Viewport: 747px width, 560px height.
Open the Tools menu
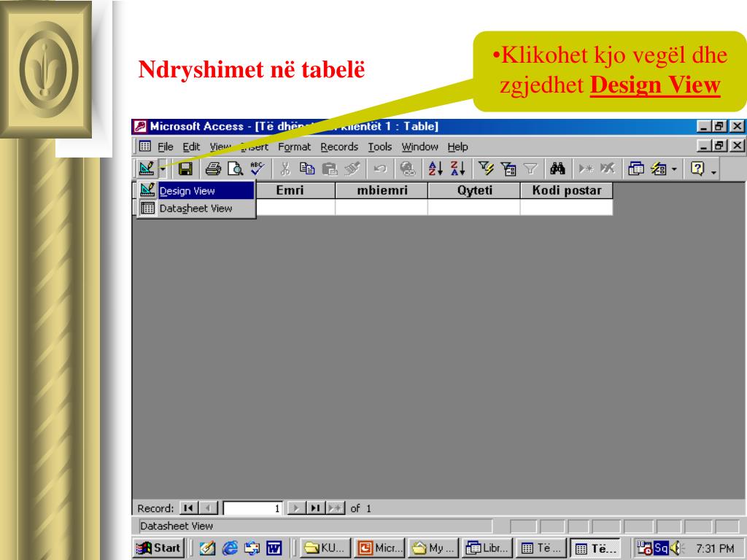coord(379,147)
